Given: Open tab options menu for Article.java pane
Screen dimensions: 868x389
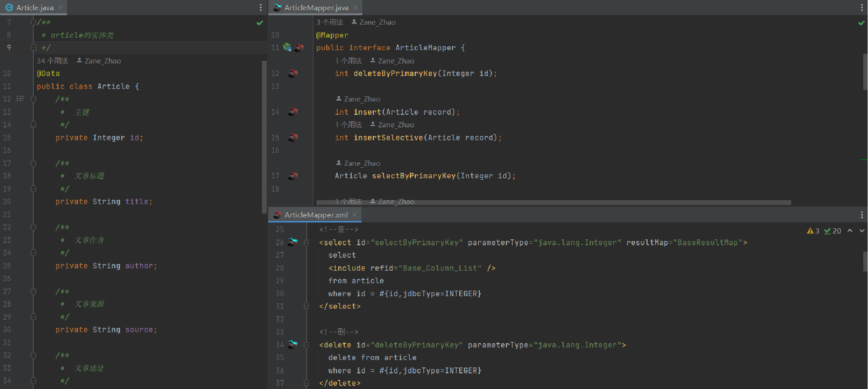Looking at the screenshot, I should 260,7.
